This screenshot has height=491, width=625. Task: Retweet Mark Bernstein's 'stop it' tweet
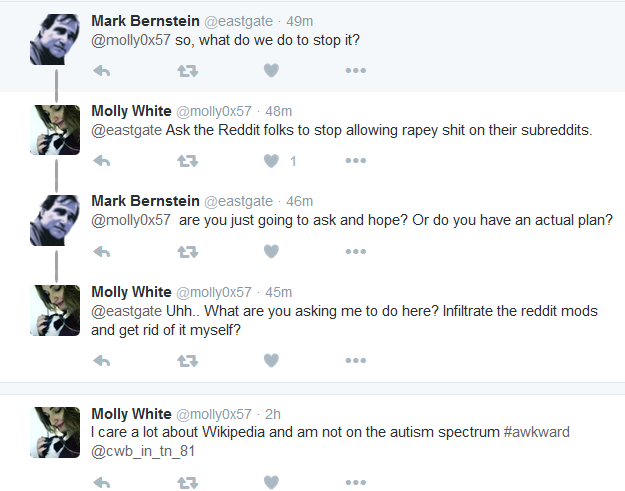coord(187,71)
